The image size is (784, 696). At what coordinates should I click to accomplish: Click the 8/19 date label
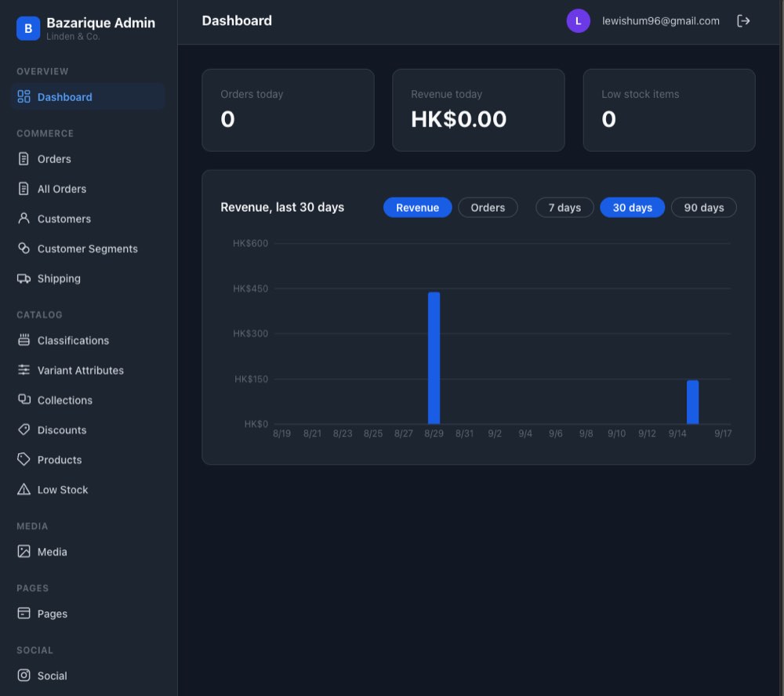tap(282, 433)
